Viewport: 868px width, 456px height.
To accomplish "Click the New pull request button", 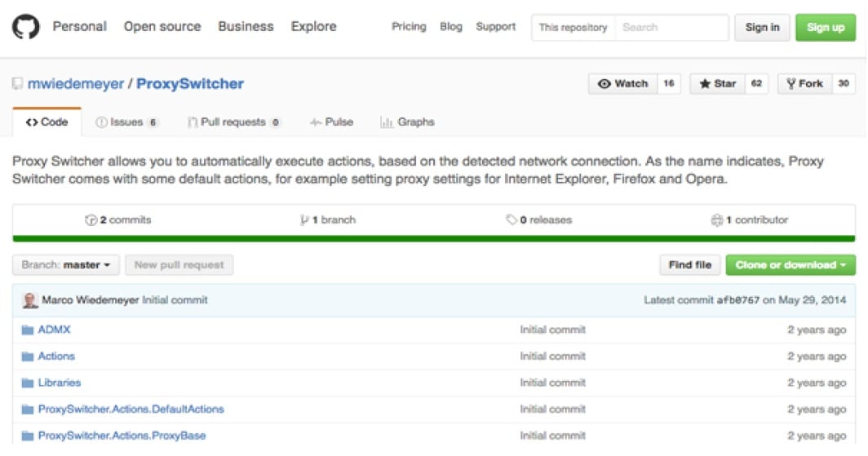I will click(179, 265).
